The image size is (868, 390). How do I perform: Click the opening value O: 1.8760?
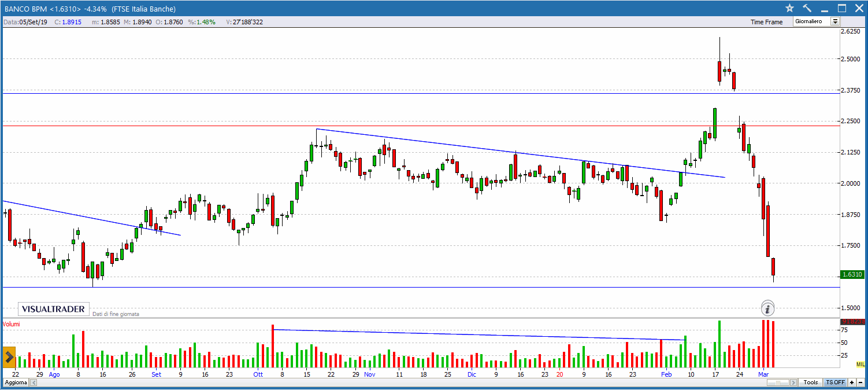click(x=170, y=22)
